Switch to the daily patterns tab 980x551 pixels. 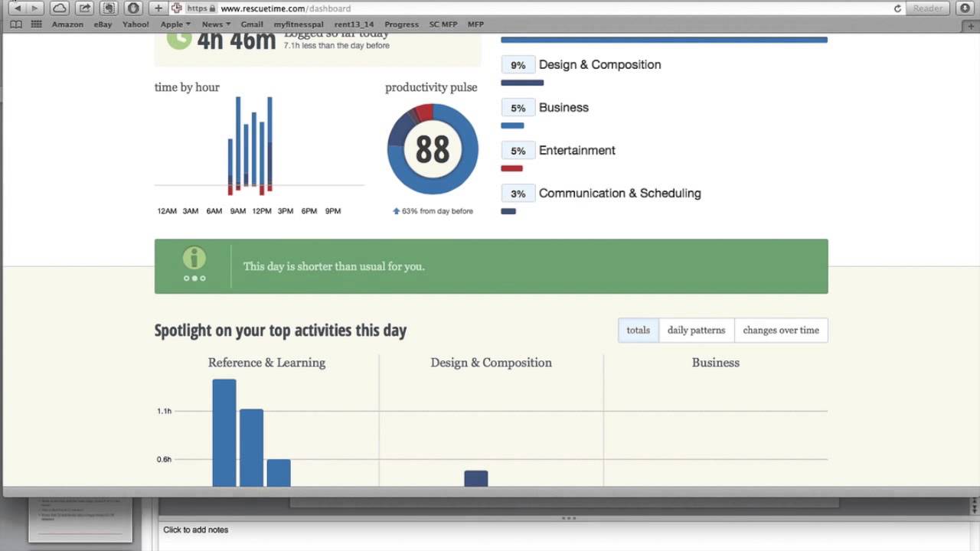[696, 331]
